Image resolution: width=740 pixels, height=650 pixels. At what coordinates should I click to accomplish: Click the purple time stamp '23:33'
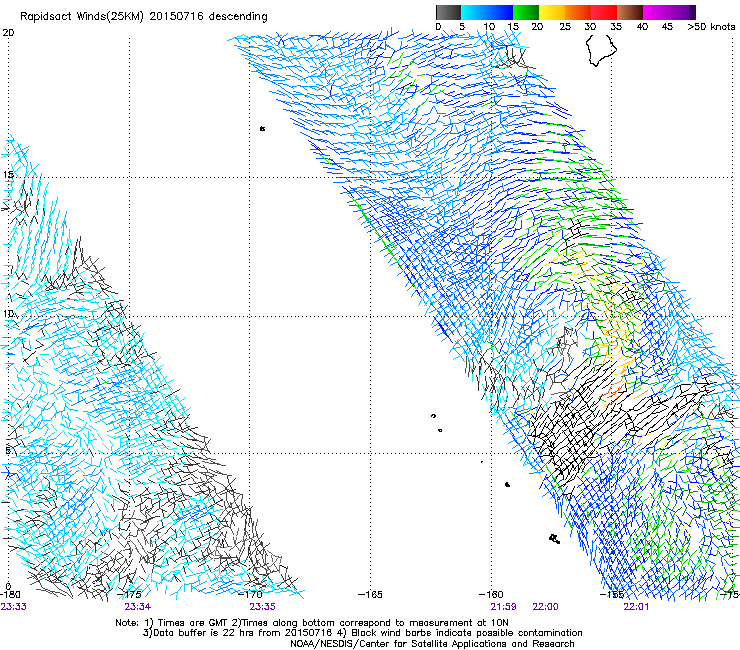(x=14, y=607)
